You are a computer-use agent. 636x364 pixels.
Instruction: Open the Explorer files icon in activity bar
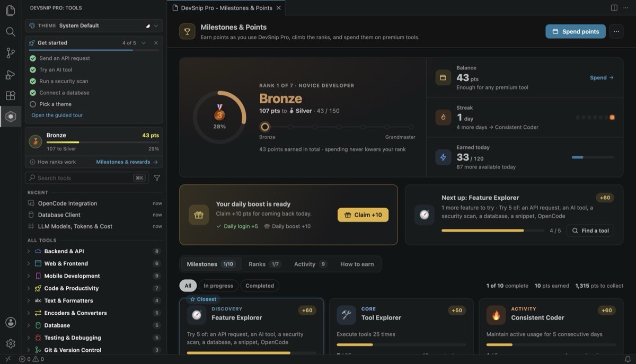(10, 11)
